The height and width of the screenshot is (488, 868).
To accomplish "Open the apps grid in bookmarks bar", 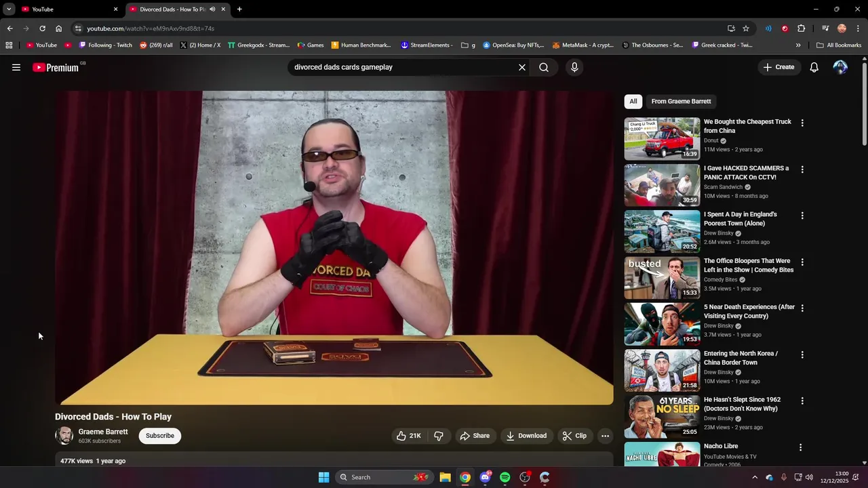I will pyautogui.click(x=9, y=45).
